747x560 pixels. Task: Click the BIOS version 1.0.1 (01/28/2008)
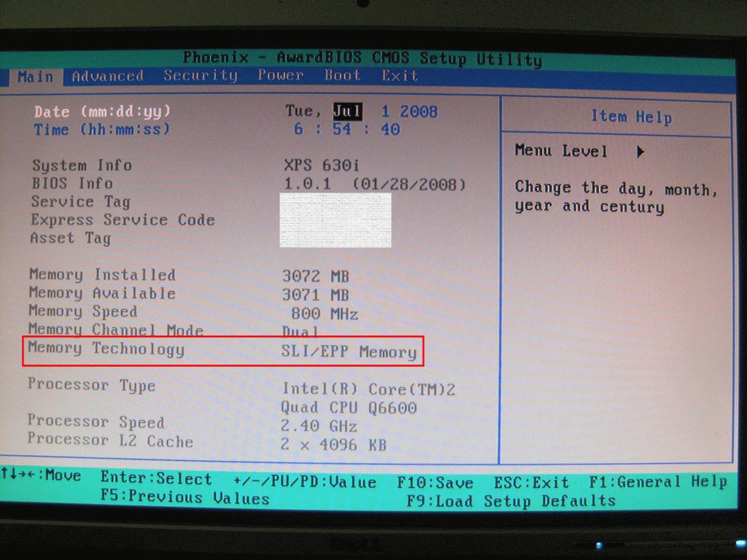[375, 184]
